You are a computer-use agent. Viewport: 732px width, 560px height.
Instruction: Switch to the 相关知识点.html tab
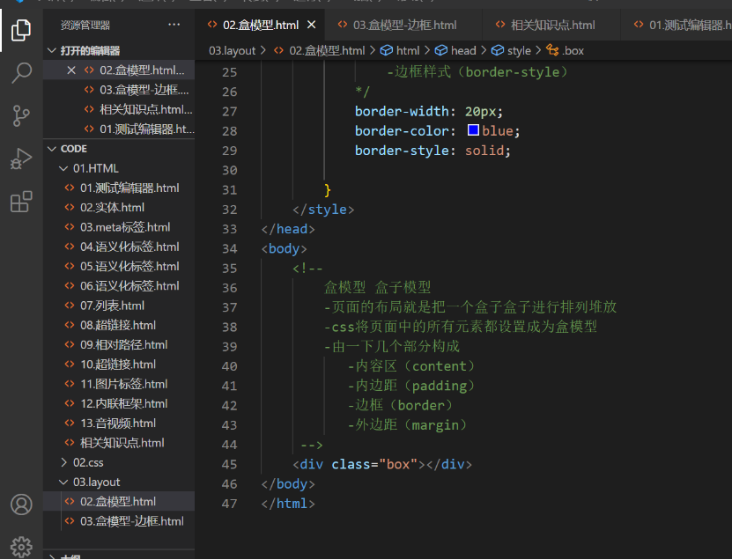pyautogui.click(x=552, y=25)
